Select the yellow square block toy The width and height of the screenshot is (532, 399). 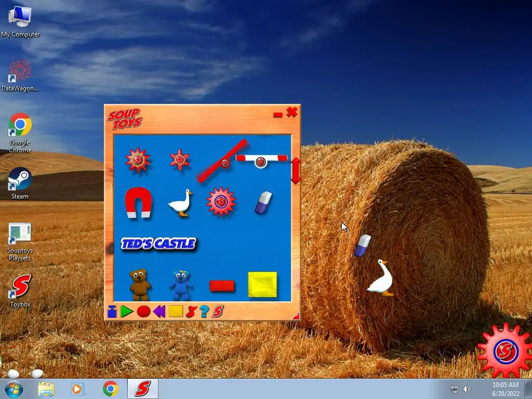pos(262,284)
